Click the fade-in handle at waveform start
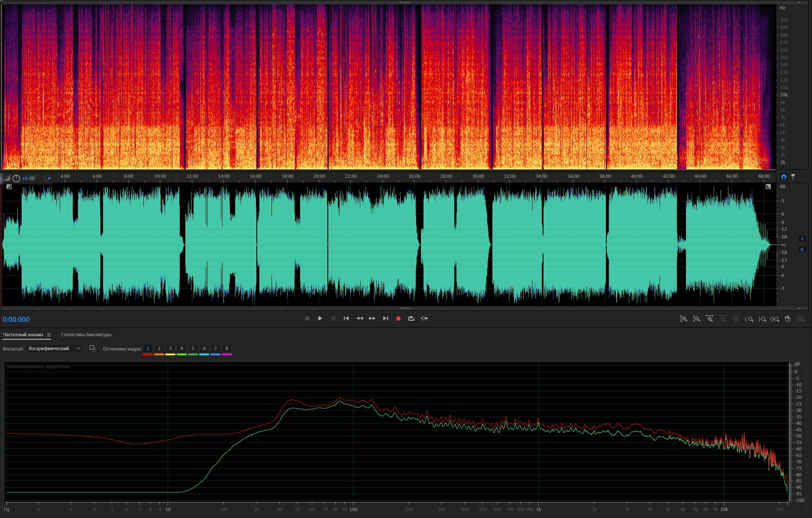The width and height of the screenshot is (812, 518). point(9,187)
